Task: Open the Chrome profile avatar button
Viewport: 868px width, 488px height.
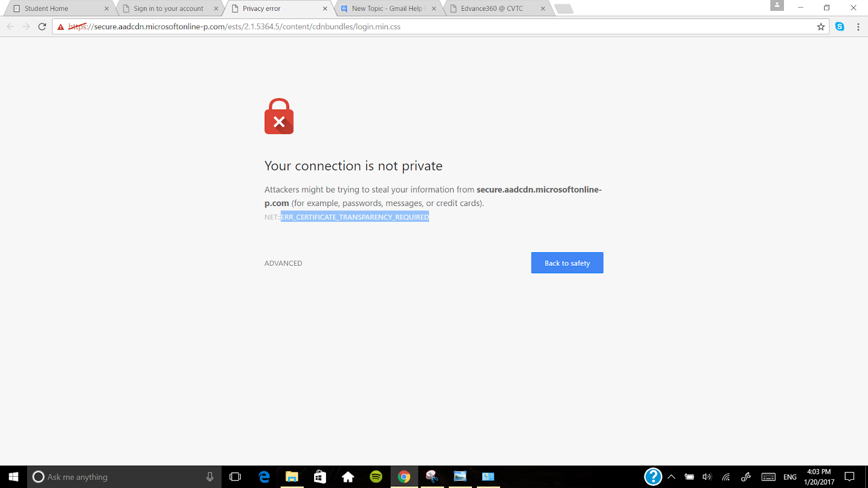Action: click(x=777, y=5)
